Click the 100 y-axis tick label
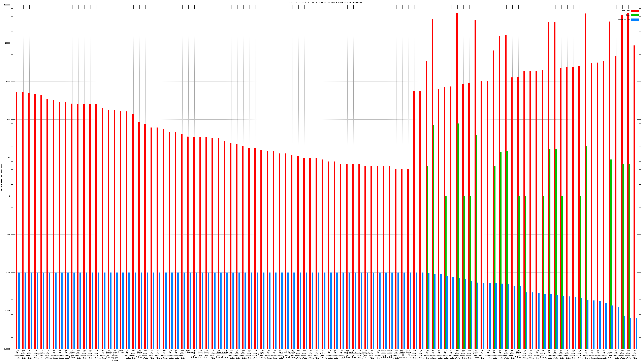The height and width of the screenshot is (362, 644). pos(8,120)
